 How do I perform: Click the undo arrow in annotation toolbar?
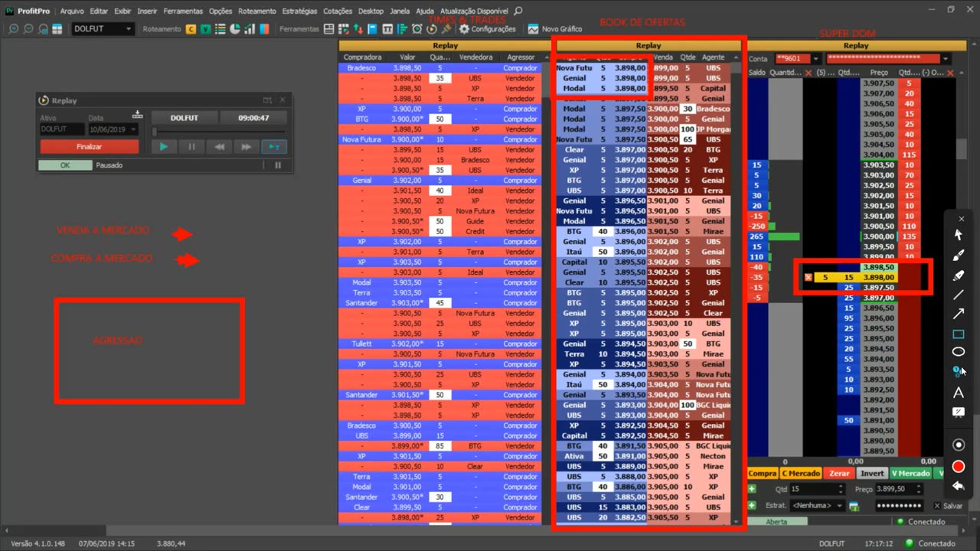[x=958, y=485]
